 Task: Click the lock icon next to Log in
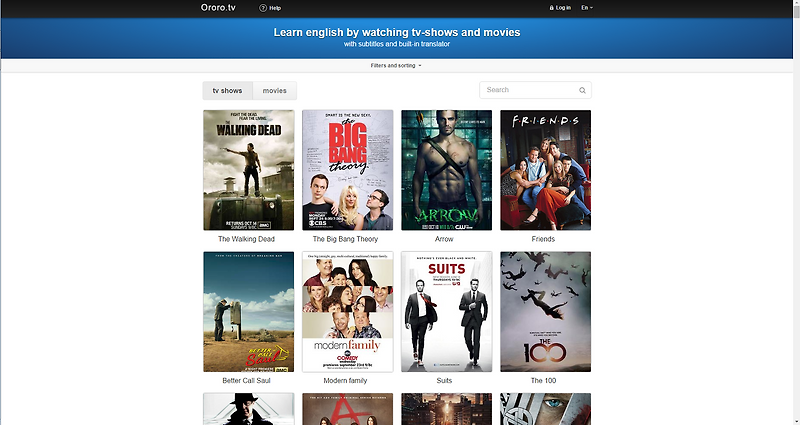[552, 8]
